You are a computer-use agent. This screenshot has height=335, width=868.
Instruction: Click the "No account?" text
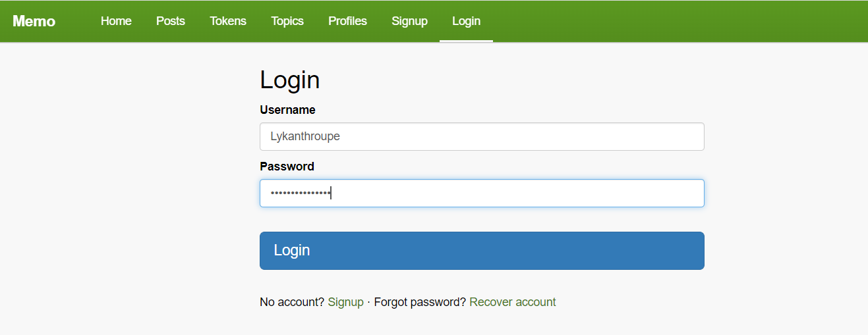(292, 302)
